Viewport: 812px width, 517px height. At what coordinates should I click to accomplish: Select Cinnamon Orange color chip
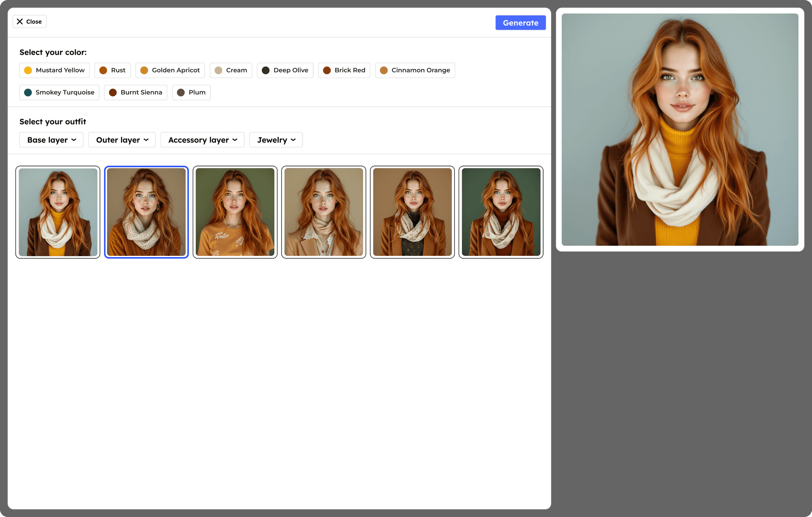tap(415, 70)
